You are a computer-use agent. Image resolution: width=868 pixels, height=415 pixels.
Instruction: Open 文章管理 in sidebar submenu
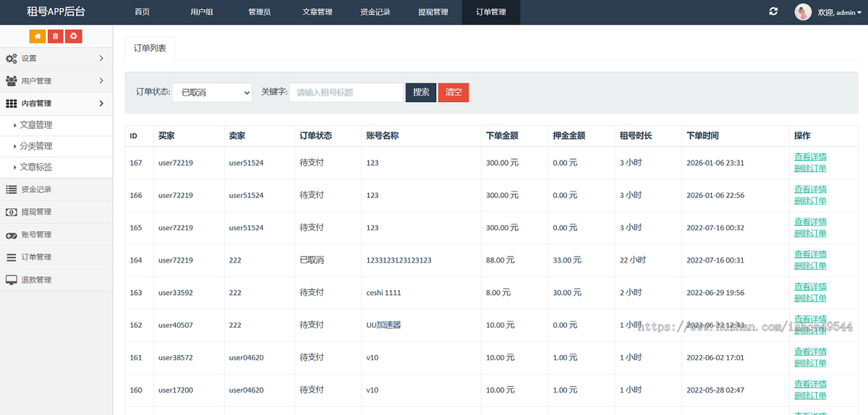[x=36, y=125]
